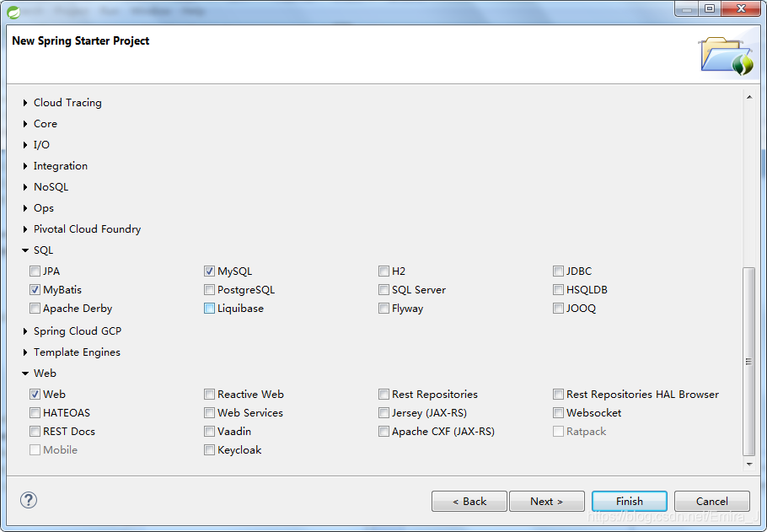Viewport: 767px width, 532px height.
Task: Expand the Integration category
Action: click(25, 166)
